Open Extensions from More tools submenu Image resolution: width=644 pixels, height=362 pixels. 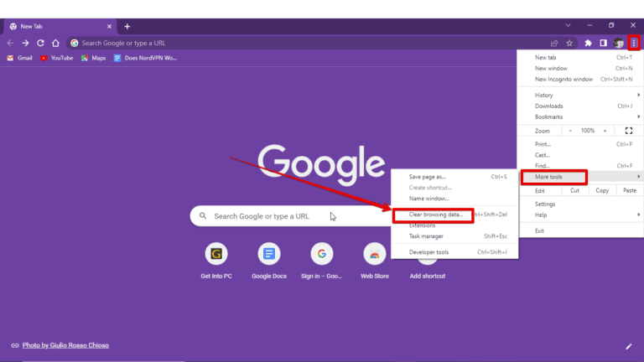point(454,225)
